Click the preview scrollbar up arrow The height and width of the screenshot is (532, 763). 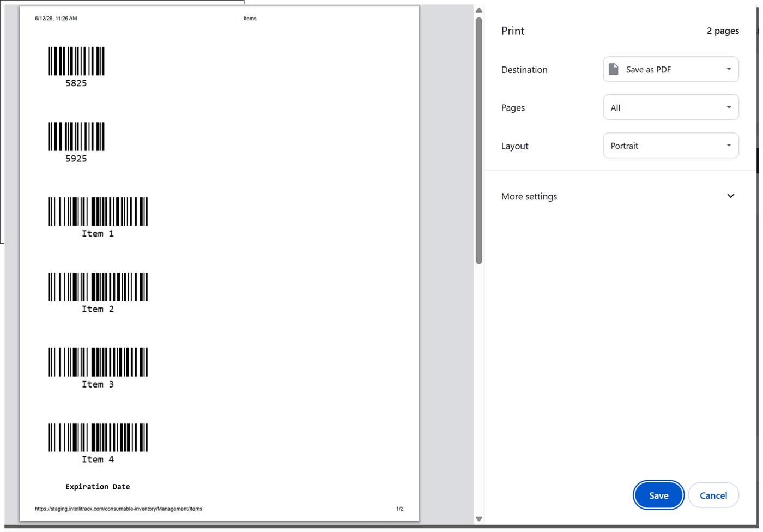click(x=479, y=10)
